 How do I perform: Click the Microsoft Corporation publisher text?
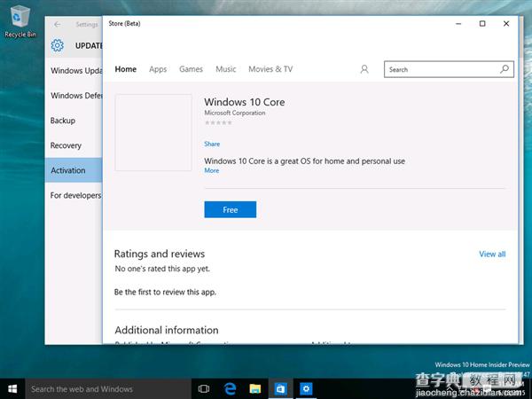click(x=235, y=113)
